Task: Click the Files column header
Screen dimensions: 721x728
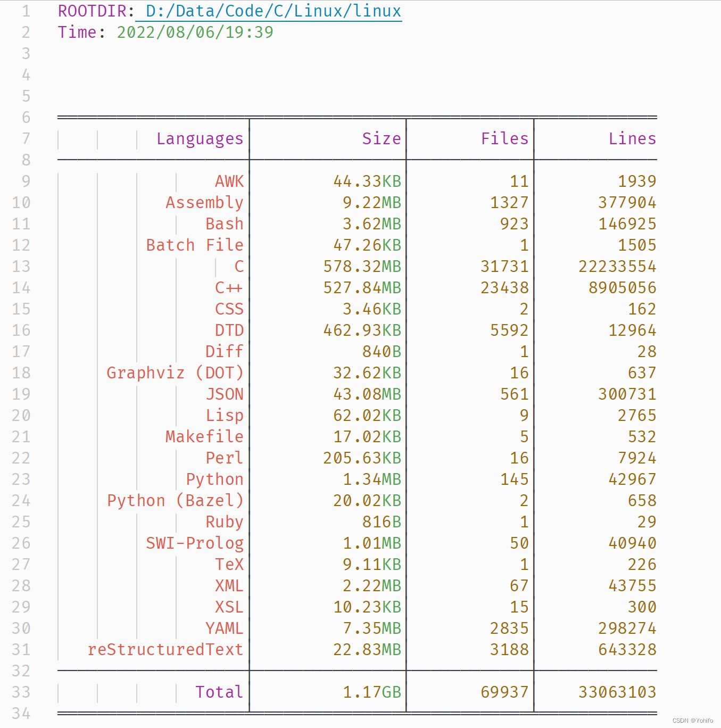Action: pyautogui.click(x=504, y=139)
